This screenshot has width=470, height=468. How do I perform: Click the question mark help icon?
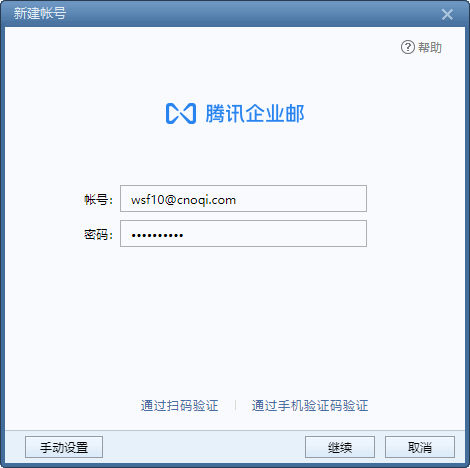click(x=408, y=47)
